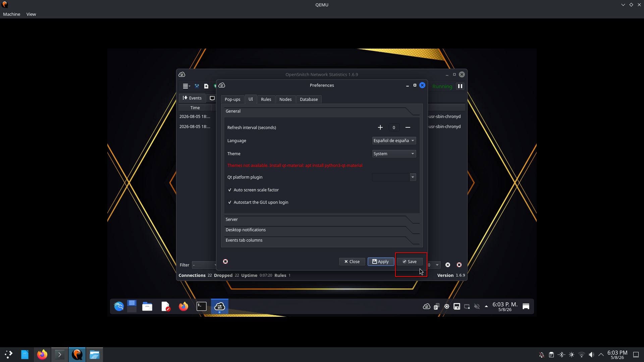
Task: Click the Apply button
Action: pyautogui.click(x=381, y=261)
